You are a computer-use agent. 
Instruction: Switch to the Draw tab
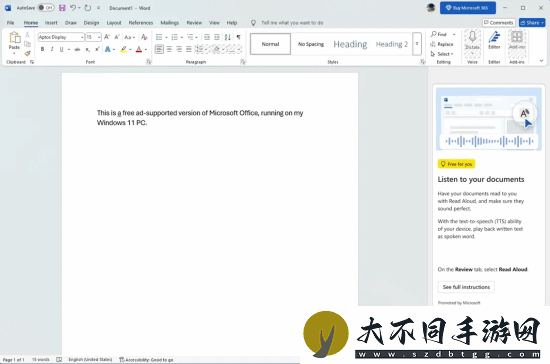coord(71,23)
